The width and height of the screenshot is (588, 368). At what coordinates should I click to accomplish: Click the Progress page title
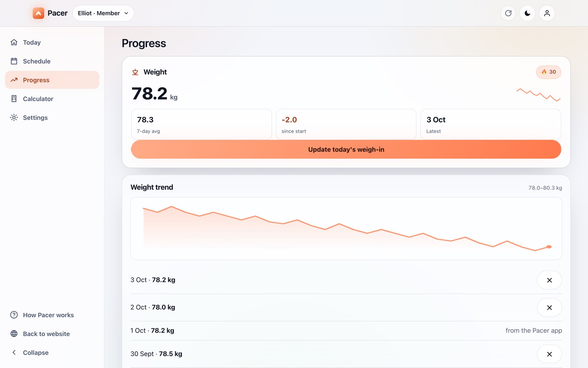144,43
